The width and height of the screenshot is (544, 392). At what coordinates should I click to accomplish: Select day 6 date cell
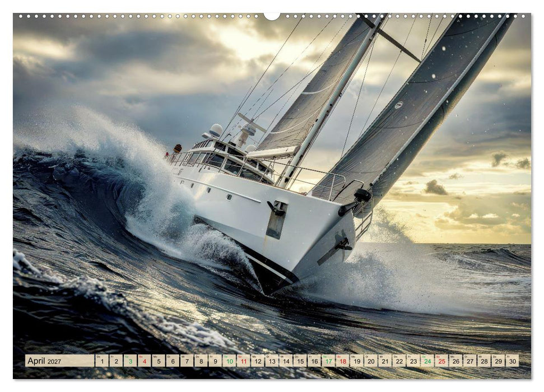point(173,361)
